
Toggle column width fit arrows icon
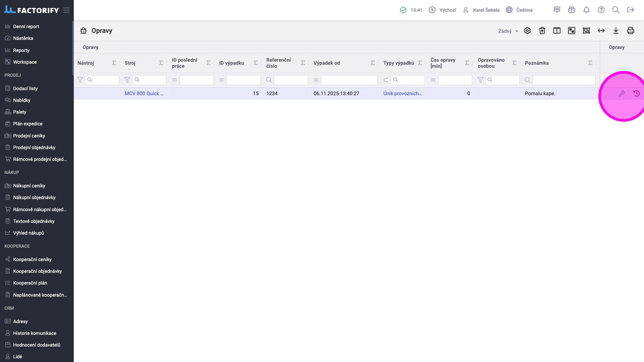pyautogui.click(x=601, y=31)
